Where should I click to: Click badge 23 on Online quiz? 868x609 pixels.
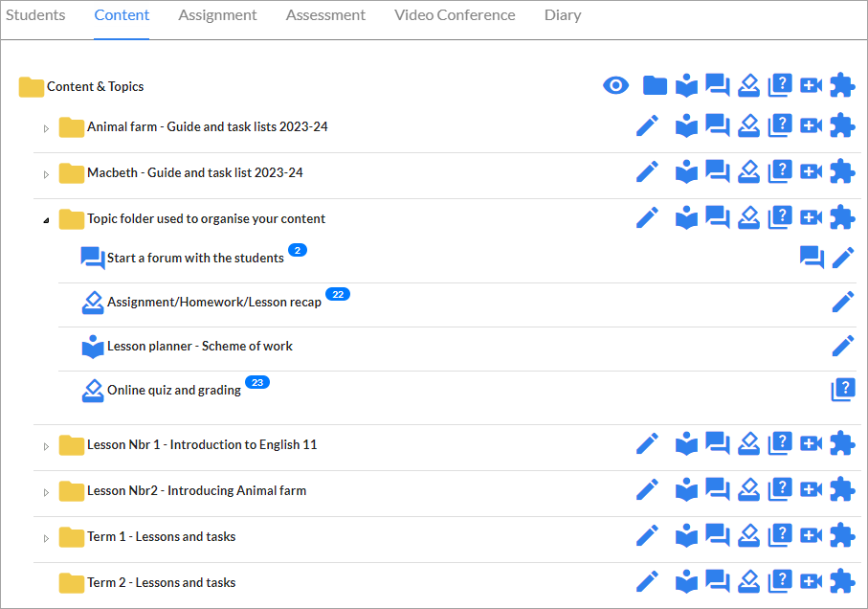[x=257, y=382]
